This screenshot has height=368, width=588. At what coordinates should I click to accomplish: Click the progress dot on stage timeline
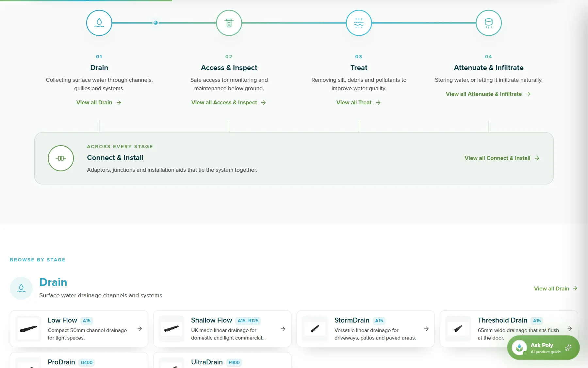[155, 23]
